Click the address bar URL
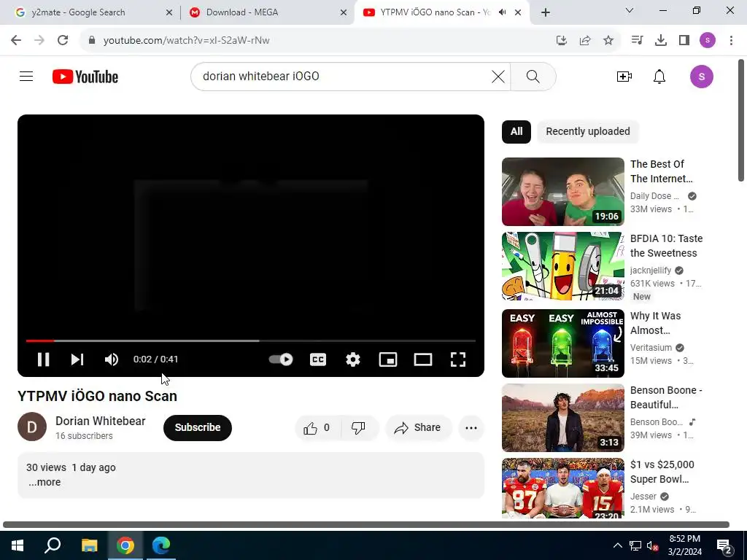The width and height of the screenshot is (747, 560). (x=186, y=41)
